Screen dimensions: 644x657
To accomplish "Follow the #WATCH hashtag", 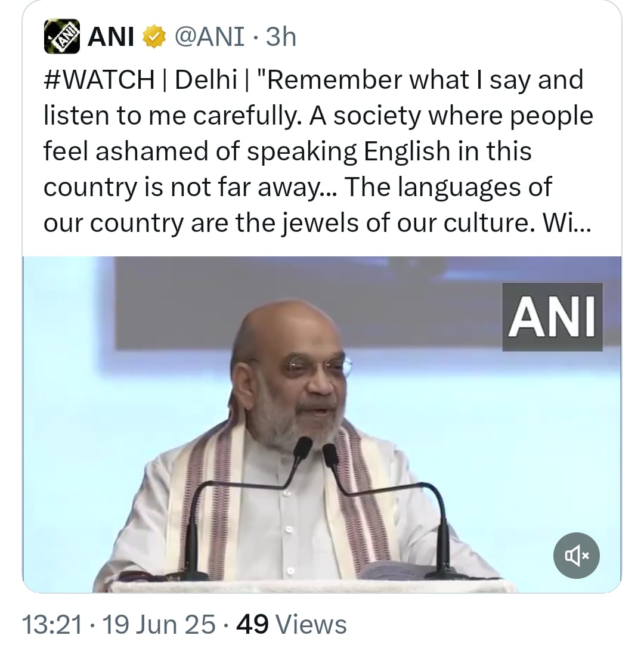I will [99, 79].
